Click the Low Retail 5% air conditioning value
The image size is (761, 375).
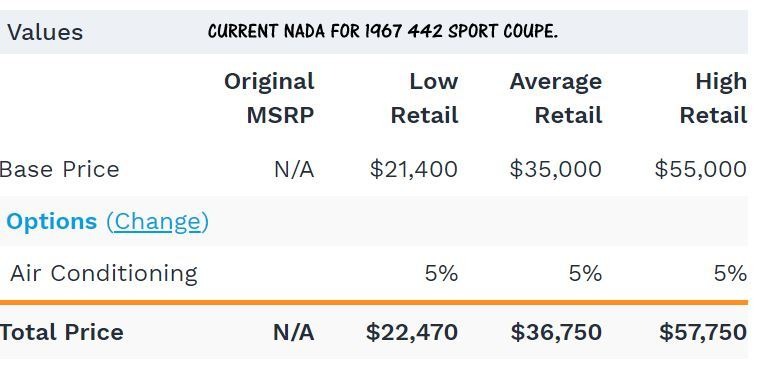tap(441, 274)
